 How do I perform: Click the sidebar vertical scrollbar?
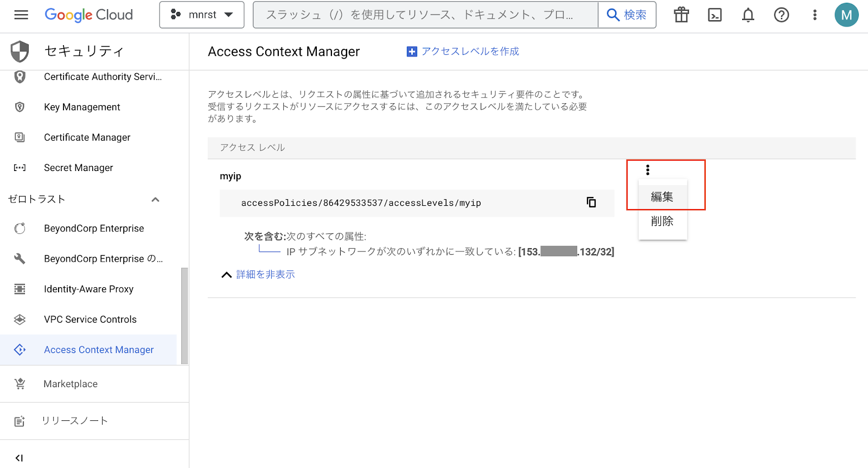(184, 315)
